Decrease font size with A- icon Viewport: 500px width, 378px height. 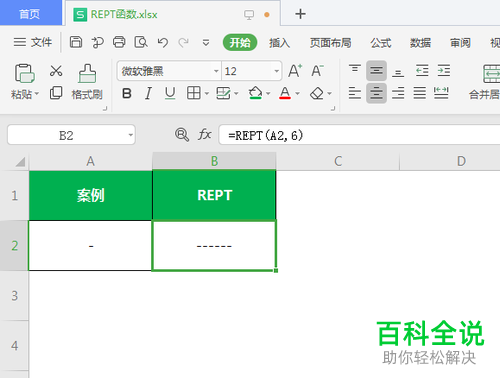tap(317, 71)
